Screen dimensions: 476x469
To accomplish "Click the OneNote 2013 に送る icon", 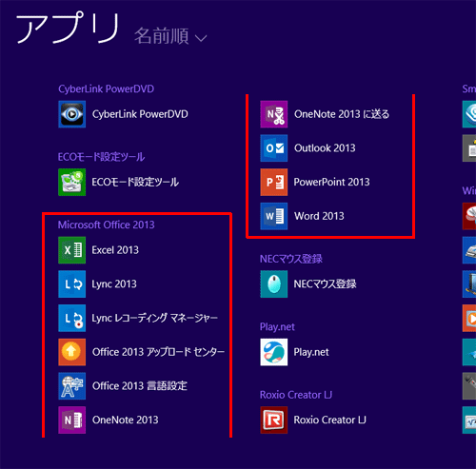I will (274, 114).
